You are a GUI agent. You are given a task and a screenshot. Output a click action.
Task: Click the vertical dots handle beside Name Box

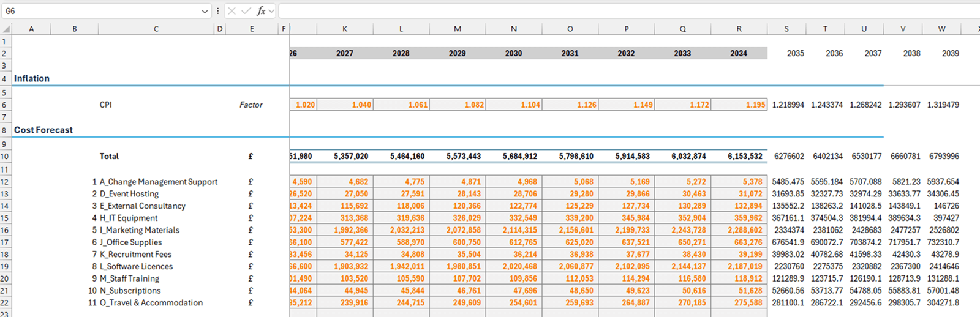(217, 11)
